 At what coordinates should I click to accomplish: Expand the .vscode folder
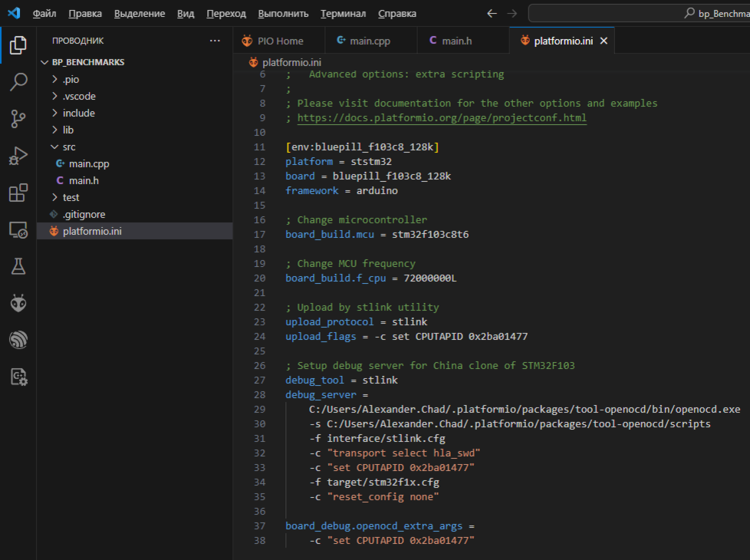pos(135,96)
